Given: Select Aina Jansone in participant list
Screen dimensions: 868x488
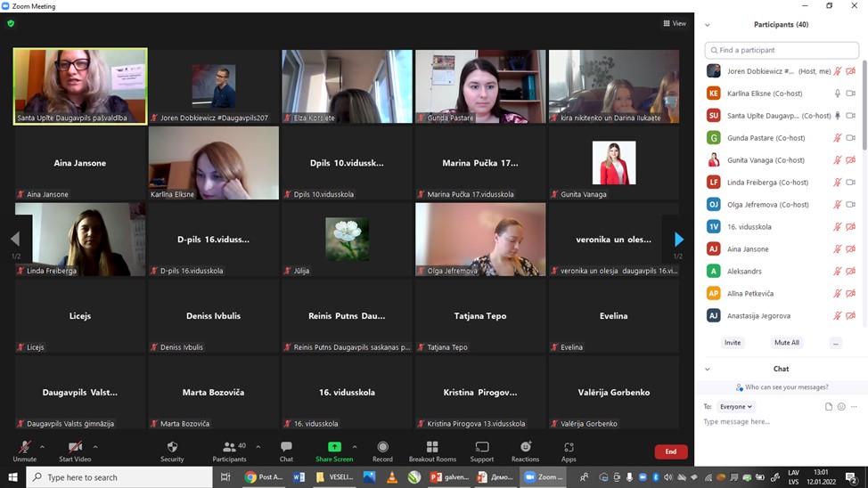Looking at the screenshot, I should point(781,249).
